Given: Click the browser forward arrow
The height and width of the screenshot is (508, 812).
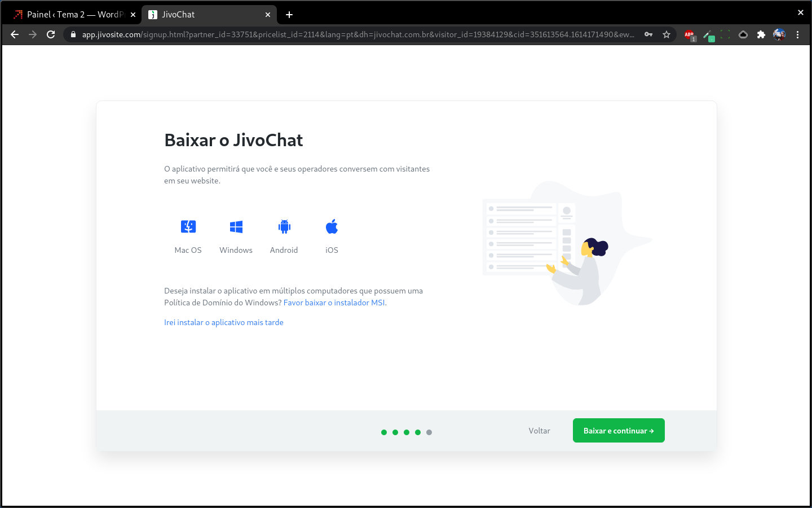Looking at the screenshot, I should click(33, 34).
